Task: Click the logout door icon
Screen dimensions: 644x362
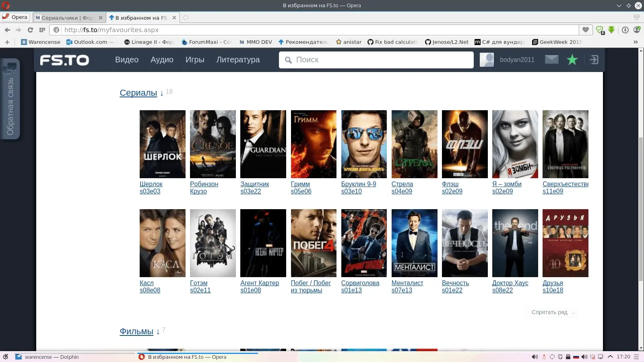Action: click(x=594, y=60)
